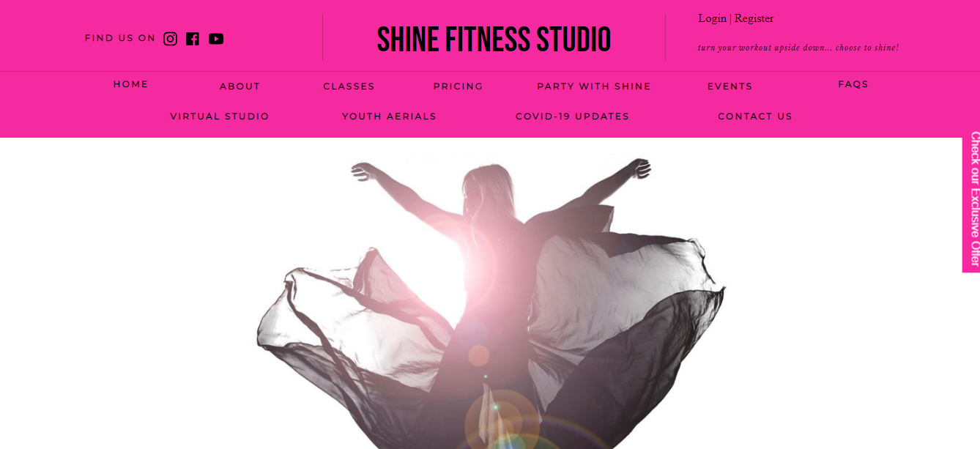Click the Register link
The height and width of the screenshot is (449, 980).
[x=754, y=18]
